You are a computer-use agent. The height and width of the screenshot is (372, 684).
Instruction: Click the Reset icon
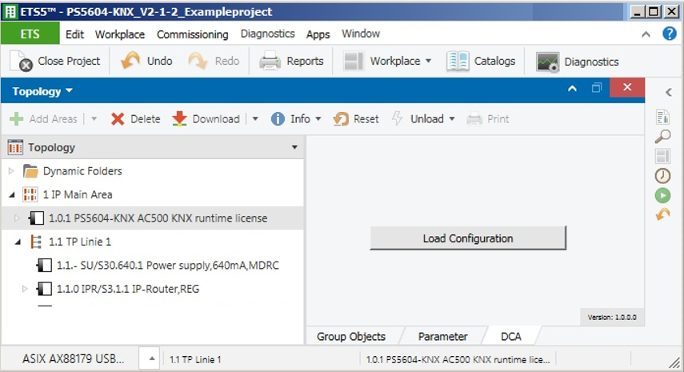click(x=341, y=119)
